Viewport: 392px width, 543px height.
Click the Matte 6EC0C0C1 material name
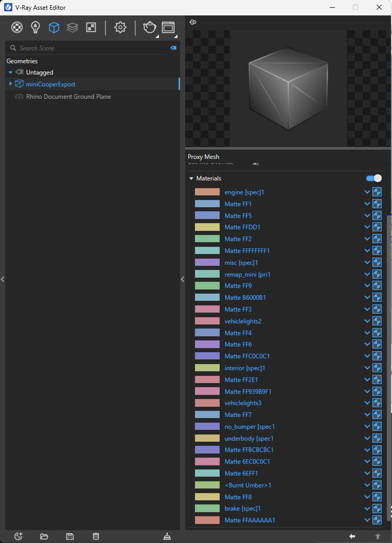pos(247,461)
